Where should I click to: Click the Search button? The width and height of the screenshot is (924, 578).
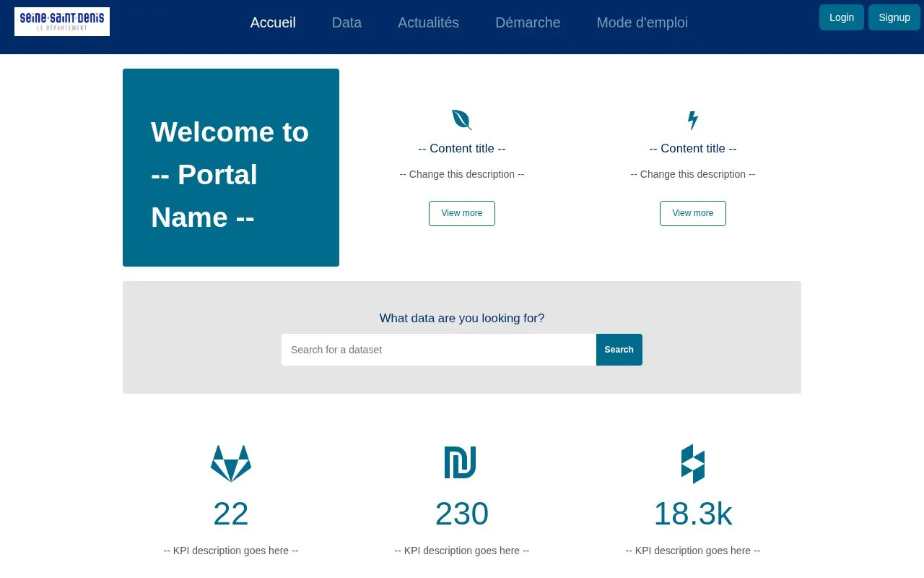coord(619,350)
